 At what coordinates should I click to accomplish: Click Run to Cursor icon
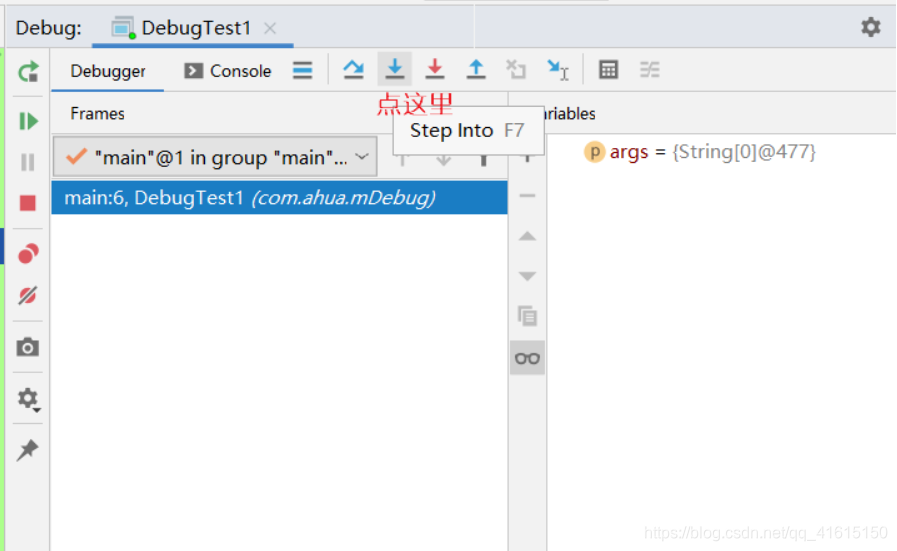click(x=557, y=70)
